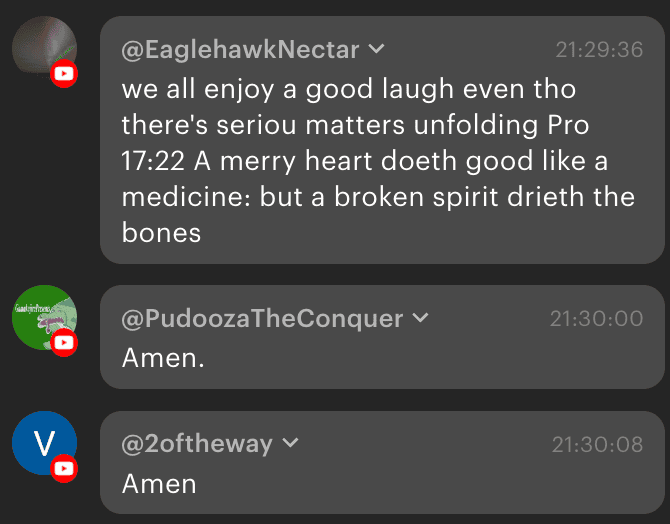Open the blue V avatar of 2oftheway

coord(42,443)
